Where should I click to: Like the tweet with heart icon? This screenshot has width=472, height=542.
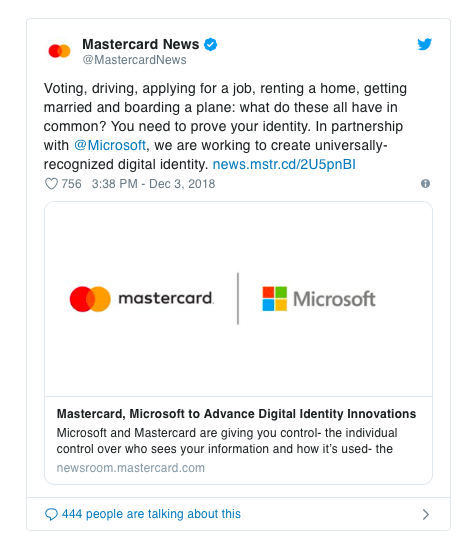(x=51, y=184)
